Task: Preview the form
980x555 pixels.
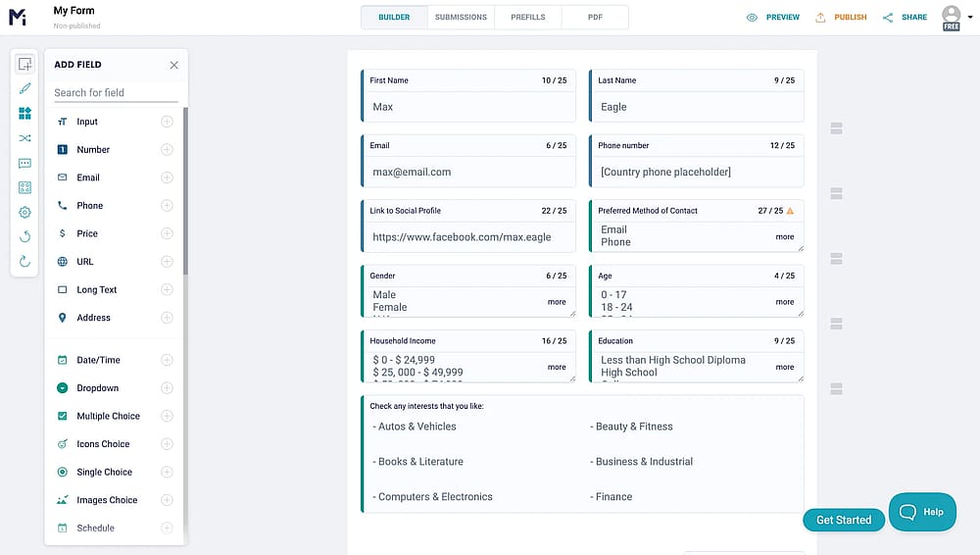Action: point(773,18)
